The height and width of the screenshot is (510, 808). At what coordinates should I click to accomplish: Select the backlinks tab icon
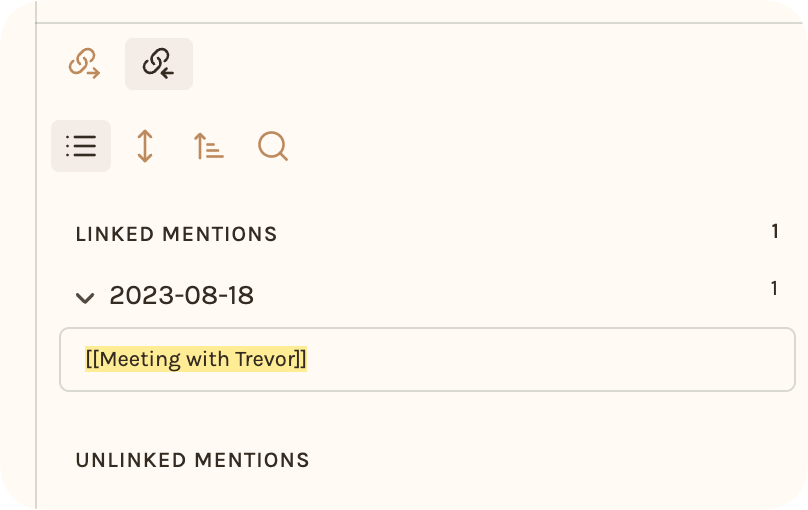coord(159,64)
